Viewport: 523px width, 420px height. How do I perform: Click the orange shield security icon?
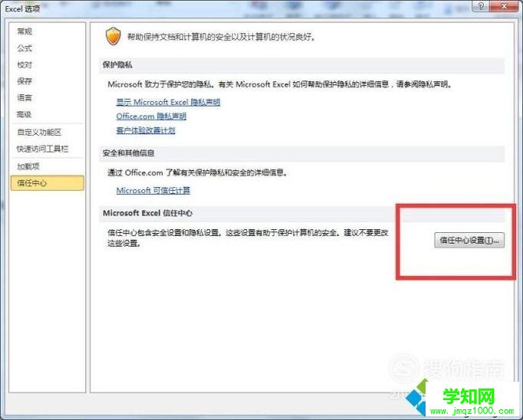click(113, 36)
